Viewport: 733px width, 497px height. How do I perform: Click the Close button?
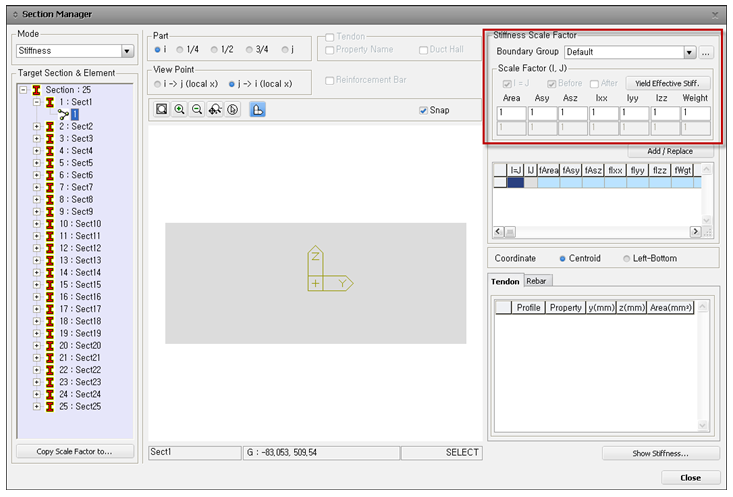pos(690,478)
